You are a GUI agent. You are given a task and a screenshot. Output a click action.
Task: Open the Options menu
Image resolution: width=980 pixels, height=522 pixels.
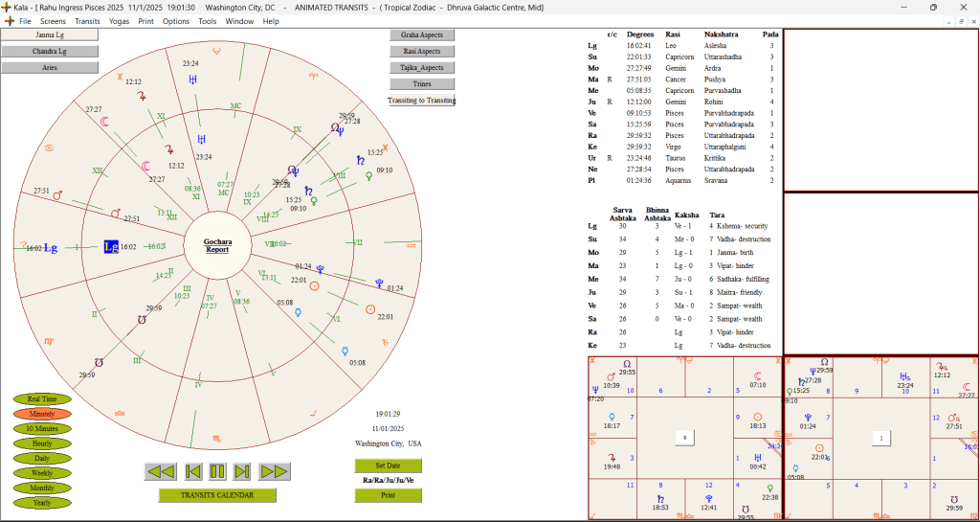pyautogui.click(x=176, y=21)
